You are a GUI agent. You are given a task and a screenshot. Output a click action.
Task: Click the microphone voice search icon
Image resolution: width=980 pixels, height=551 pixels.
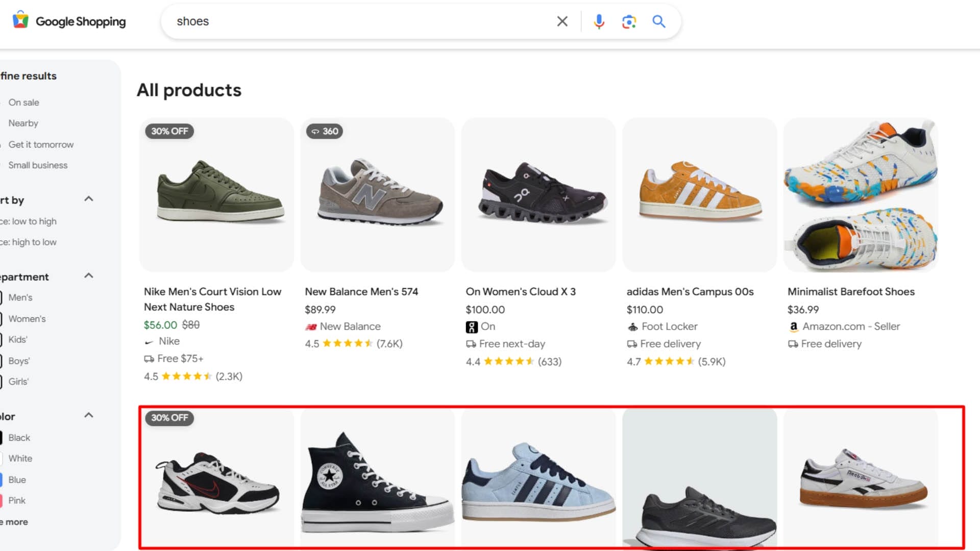point(598,21)
